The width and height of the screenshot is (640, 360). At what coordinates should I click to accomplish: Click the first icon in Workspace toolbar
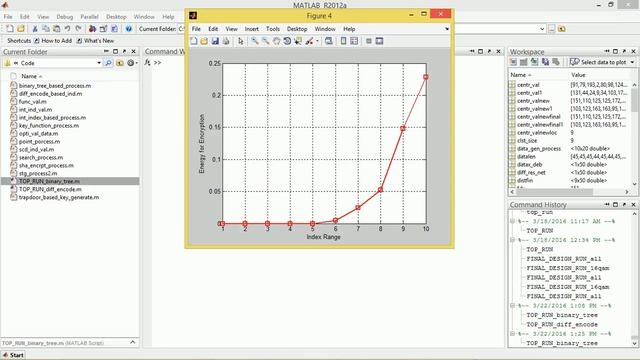tap(513, 62)
